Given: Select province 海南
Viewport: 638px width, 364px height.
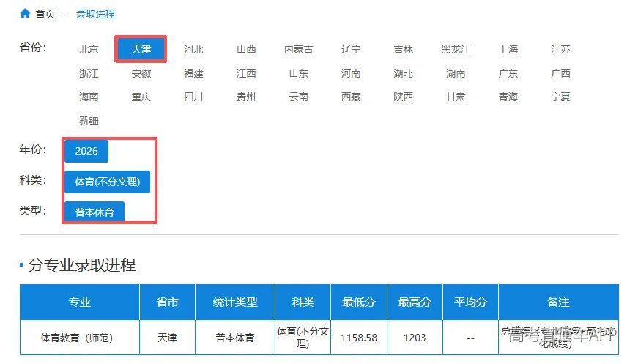Looking at the screenshot, I should click(x=89, y=97).
